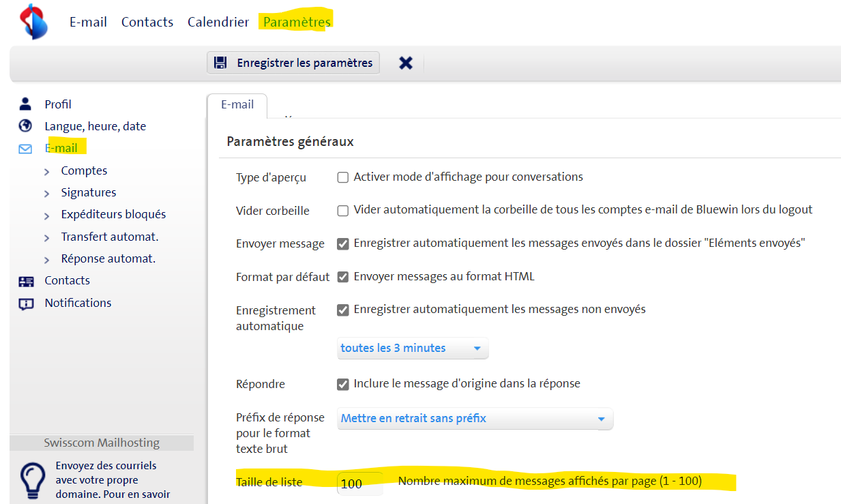Toggle automatic trash emptying on logout
Image resolution: width=841 pixels, height=504 pixels.
pyautogui.click(x=343, y=211)
